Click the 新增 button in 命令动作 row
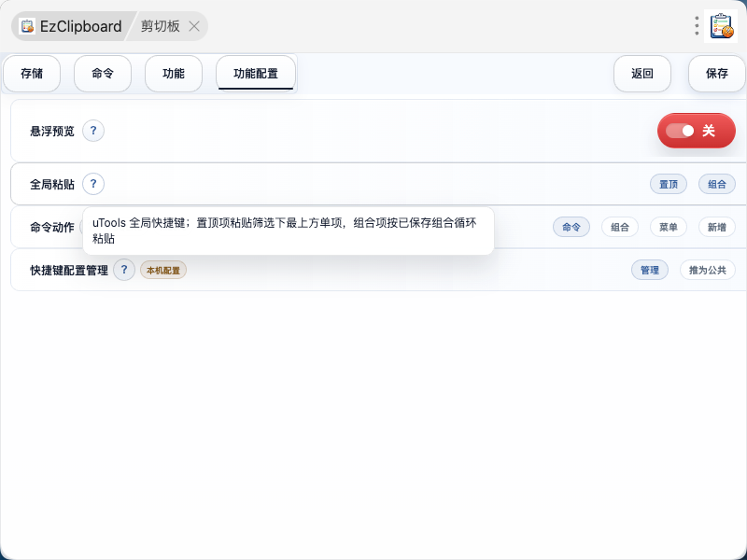Image resolution: width=747 pixels, height=560 pixels. 717,227
